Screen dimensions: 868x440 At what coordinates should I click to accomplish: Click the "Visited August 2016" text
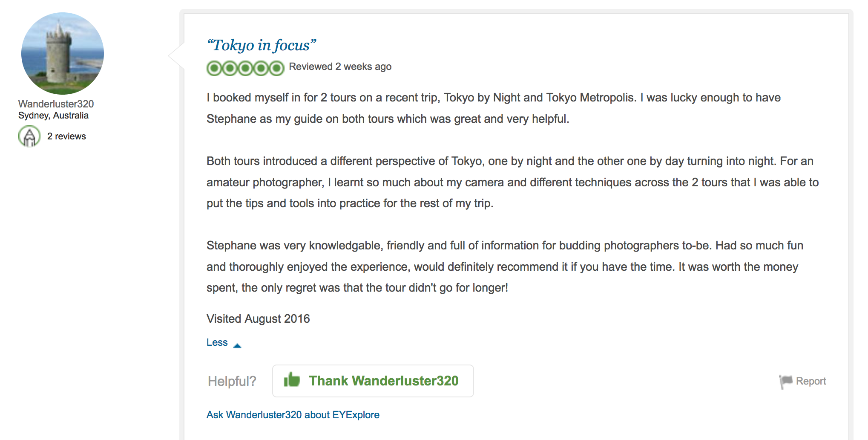[x=258, y=319]
